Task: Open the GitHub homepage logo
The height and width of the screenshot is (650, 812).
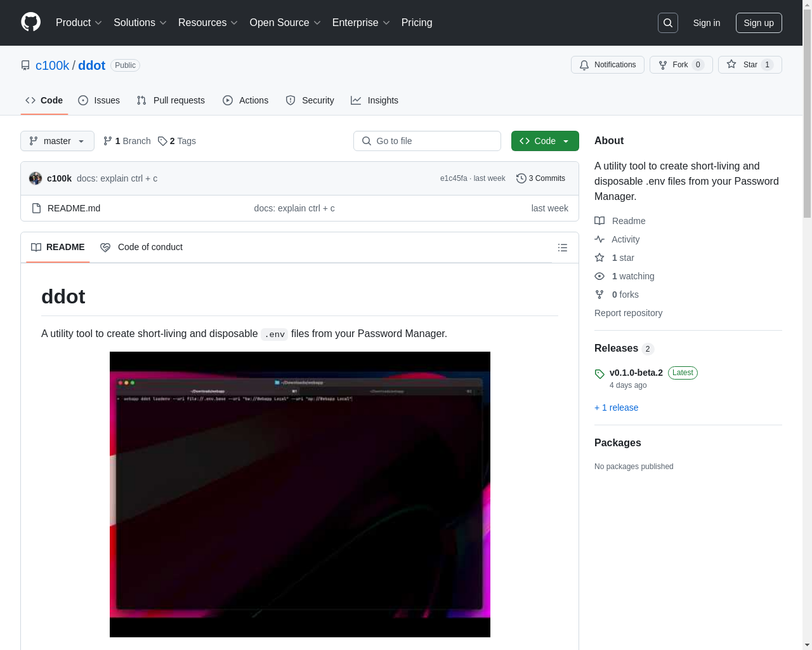Action: click(31, 22)
